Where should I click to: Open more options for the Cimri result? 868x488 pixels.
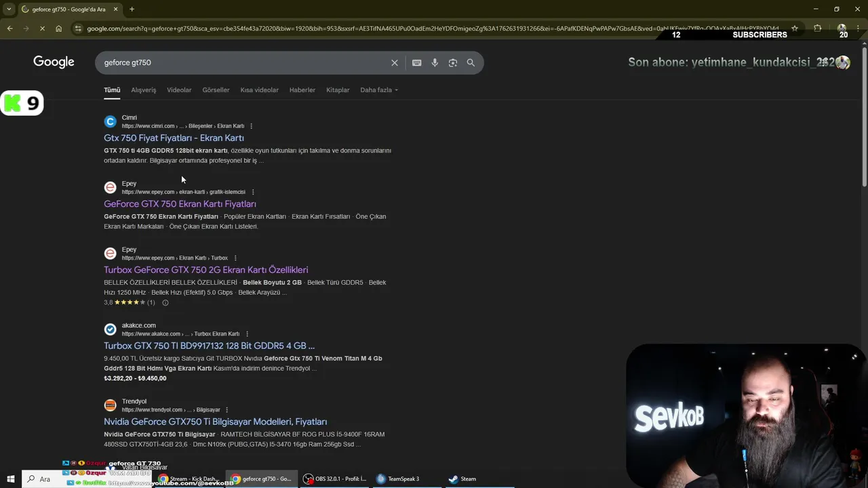251,126
